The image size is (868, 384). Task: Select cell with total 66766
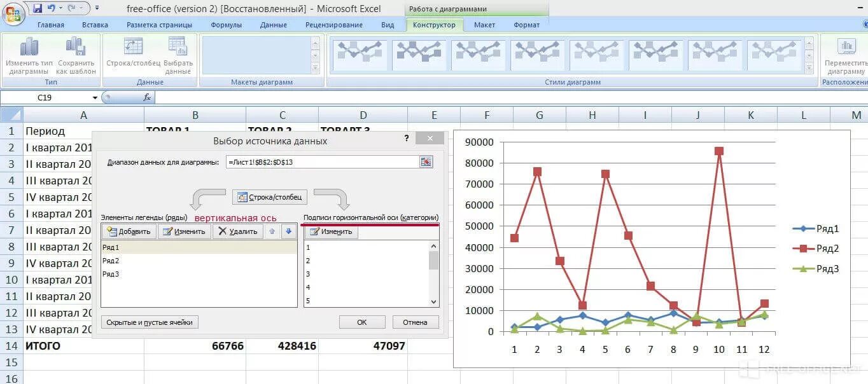pyautogui.click(x=195, y=346)
